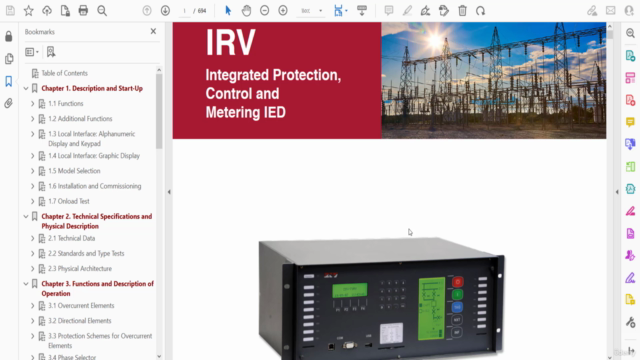640x360 pixels.
Task: Collapse the right tools pane arrow
Action: coord(617,192)
